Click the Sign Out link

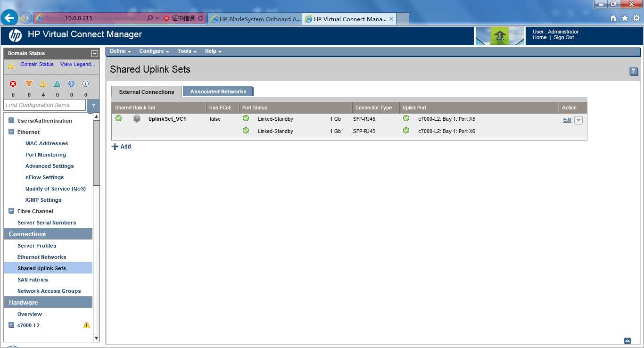[564, 38]
